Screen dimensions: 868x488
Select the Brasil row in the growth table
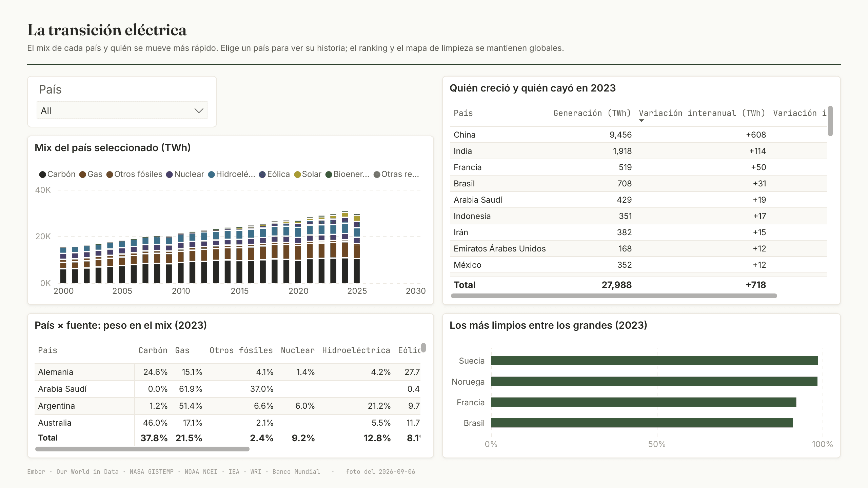[x=639, y=184]
